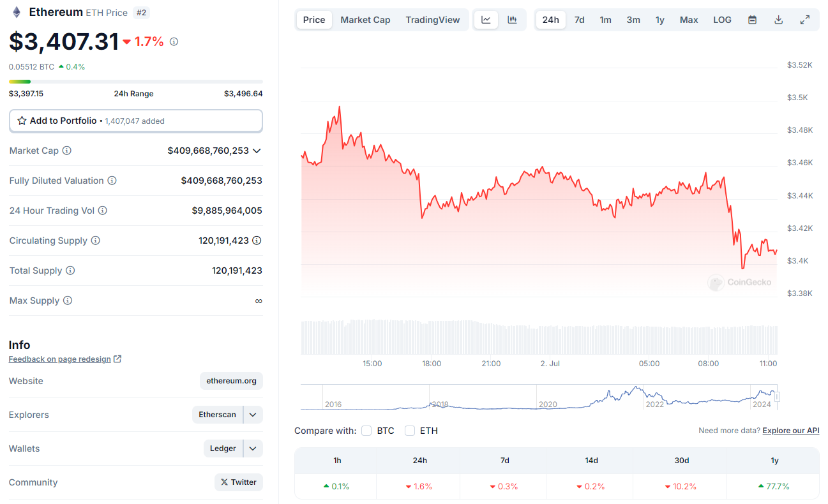Click the $3,407.31 price text
This screenshot has width=828, height=504.
click(x=64, y=41)
